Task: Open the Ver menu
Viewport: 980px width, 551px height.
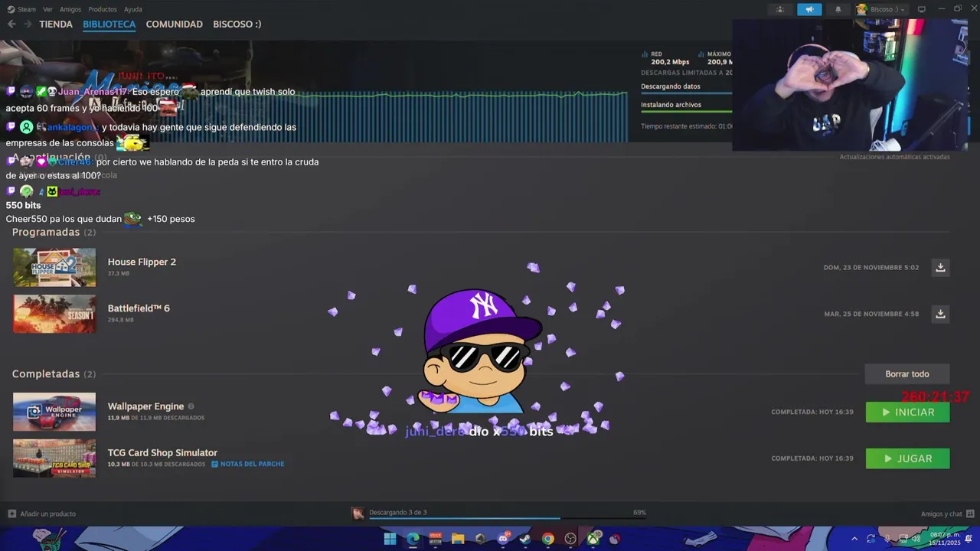Action: (x=47, y=9)
